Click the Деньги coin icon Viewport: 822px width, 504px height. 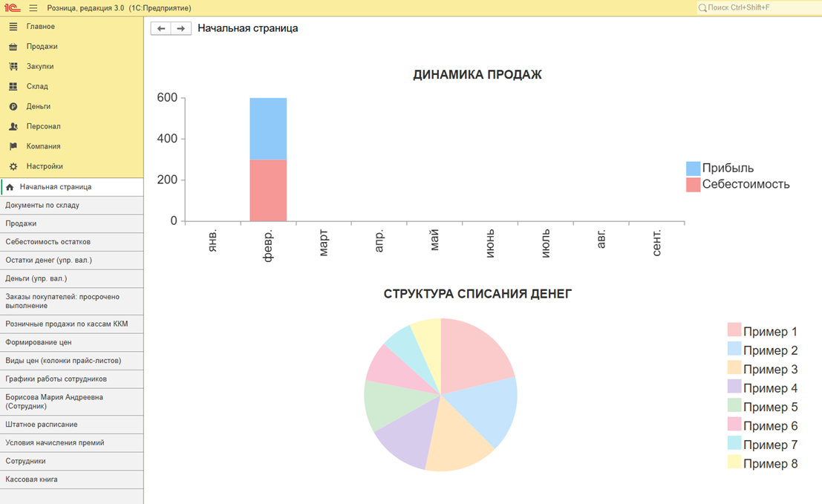tap(13, 107)
